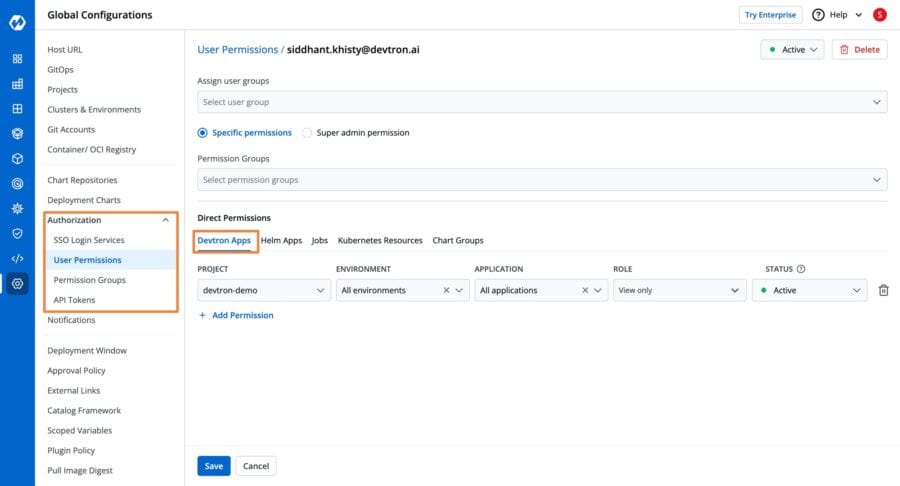Open GitOps settings
The width and height of the screenshot is (900, 486).
pyautogui.click(x=60, y=69)
